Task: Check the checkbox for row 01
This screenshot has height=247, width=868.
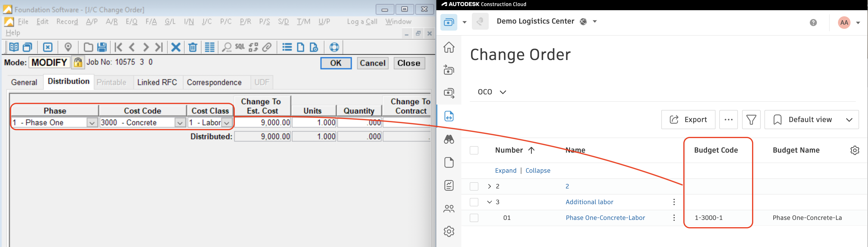Action: pyautogui.click(x=474, y=218)
